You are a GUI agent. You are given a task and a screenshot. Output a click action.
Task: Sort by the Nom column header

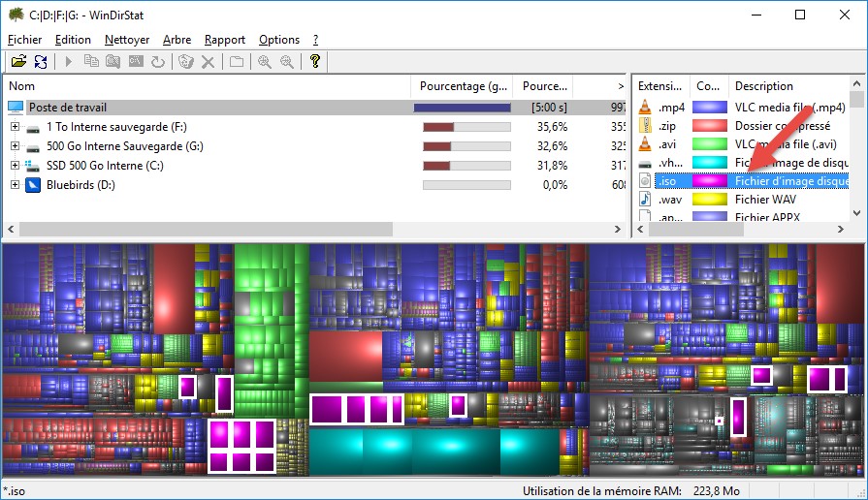[x=194, y=86]
